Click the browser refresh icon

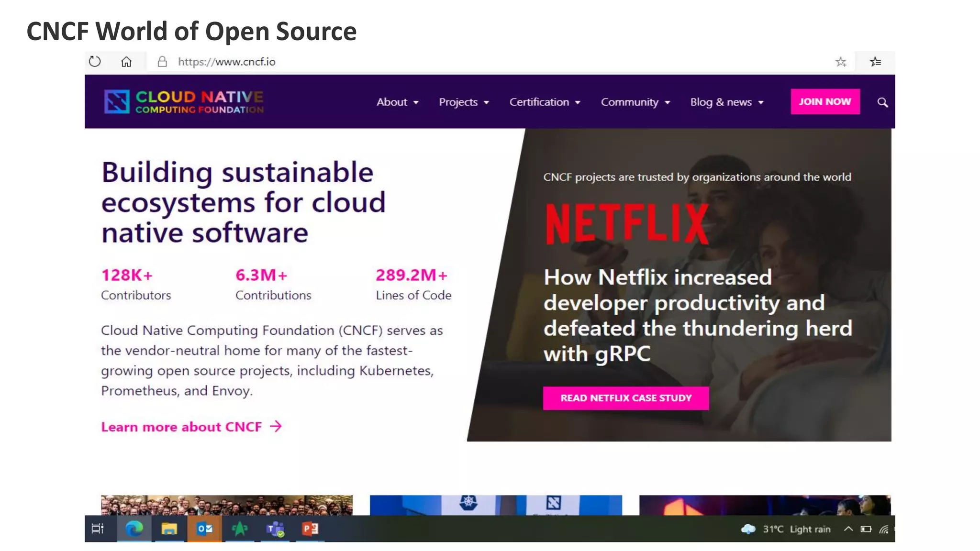[95, 62]
